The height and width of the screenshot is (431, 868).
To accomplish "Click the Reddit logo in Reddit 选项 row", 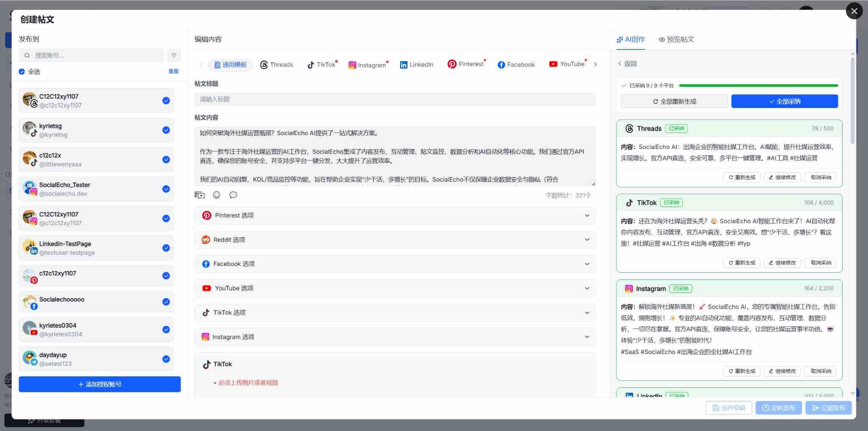I will [206, 240].
